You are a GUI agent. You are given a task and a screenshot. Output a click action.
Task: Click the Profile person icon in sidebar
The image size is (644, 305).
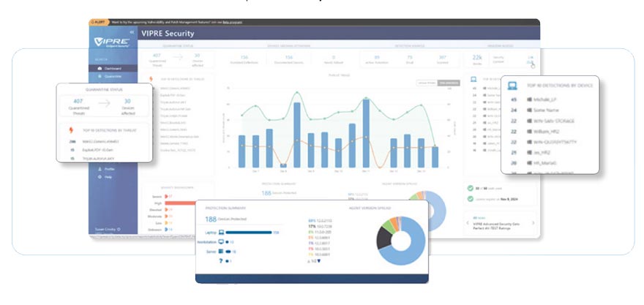click(x=100, y=169)
